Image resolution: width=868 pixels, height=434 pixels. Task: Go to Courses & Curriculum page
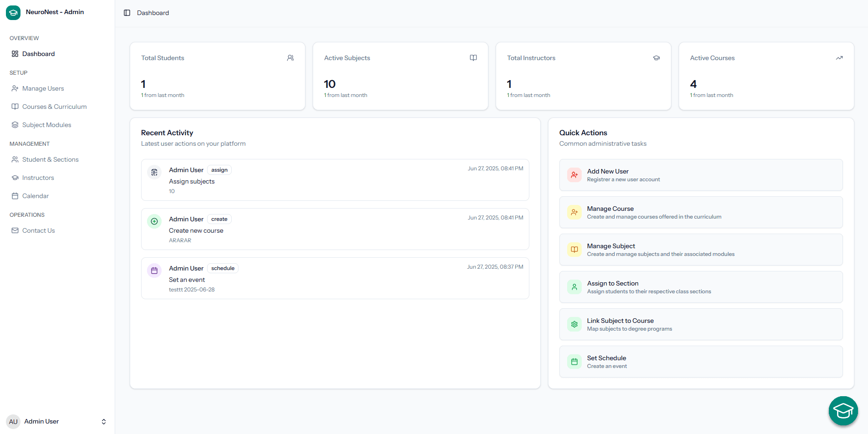pos(54,107)
